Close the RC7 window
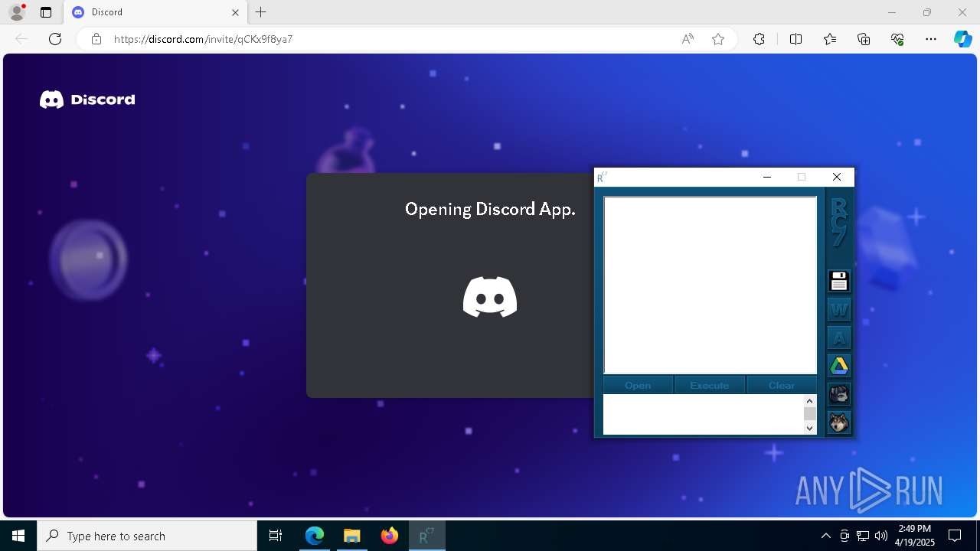 837,177
